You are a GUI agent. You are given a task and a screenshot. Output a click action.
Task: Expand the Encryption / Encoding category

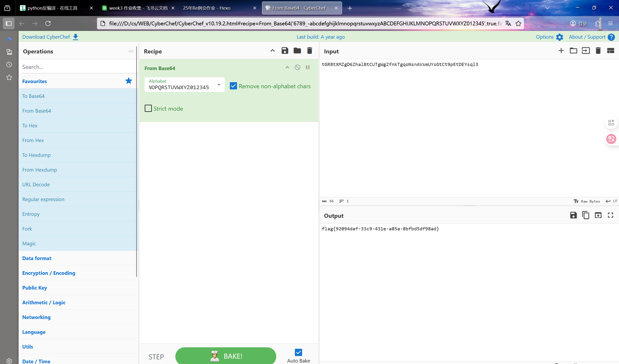pos(49,273)
